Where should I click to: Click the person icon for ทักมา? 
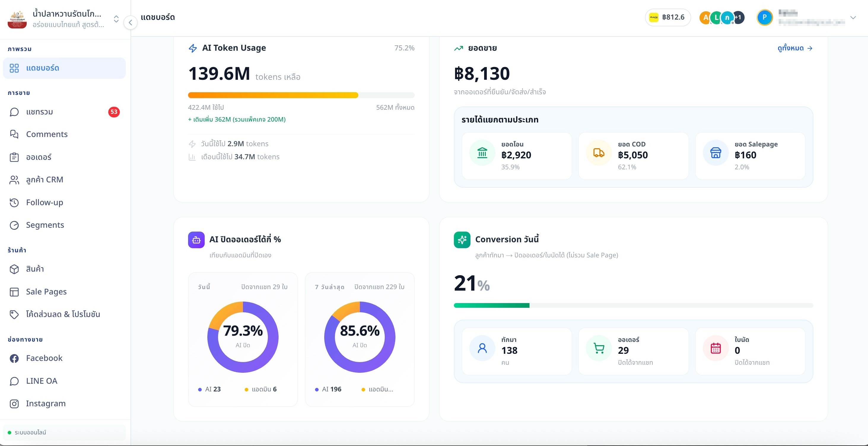(482, 348)
